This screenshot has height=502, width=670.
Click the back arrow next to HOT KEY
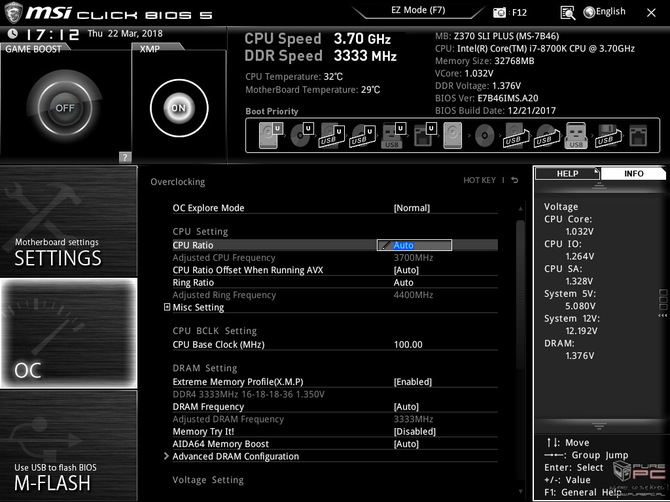pyautogui.click(x=515, y=180)
